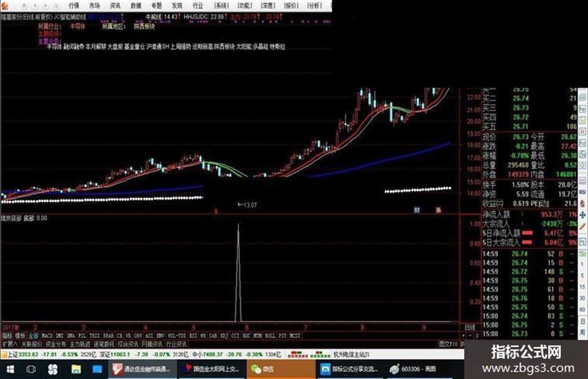Open File Explorer from the taskbar
This screenshot has width=588, height=379.
76,369
